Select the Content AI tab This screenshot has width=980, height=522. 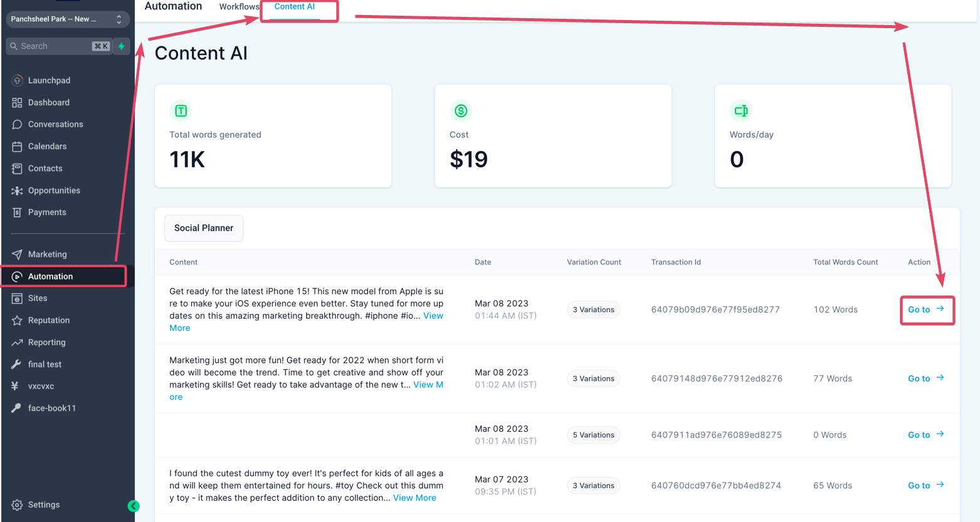pos(295,7)
